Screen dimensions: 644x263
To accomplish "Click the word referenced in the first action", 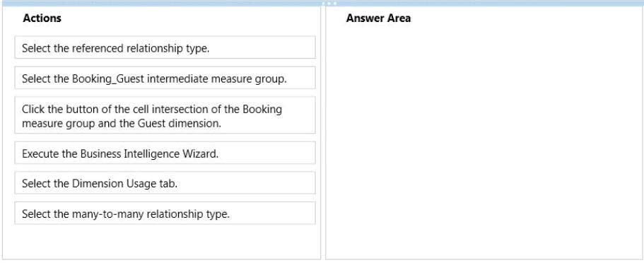I will tap(98, 48).
